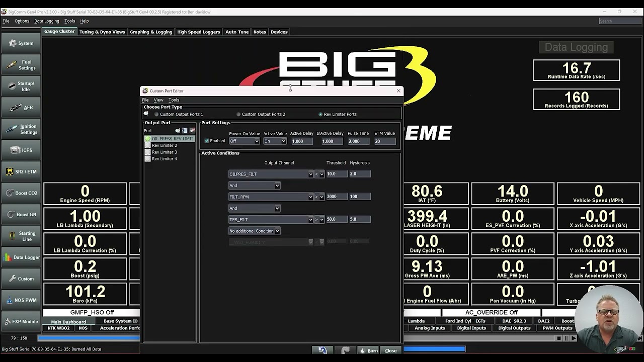Open the Options menu in the main window
The height and width of the screenshot is (362, 644).
[22, 21]
